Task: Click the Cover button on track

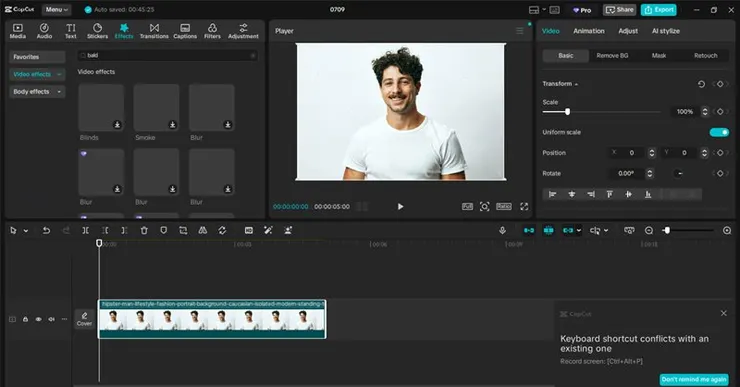Action: (84, 319)
